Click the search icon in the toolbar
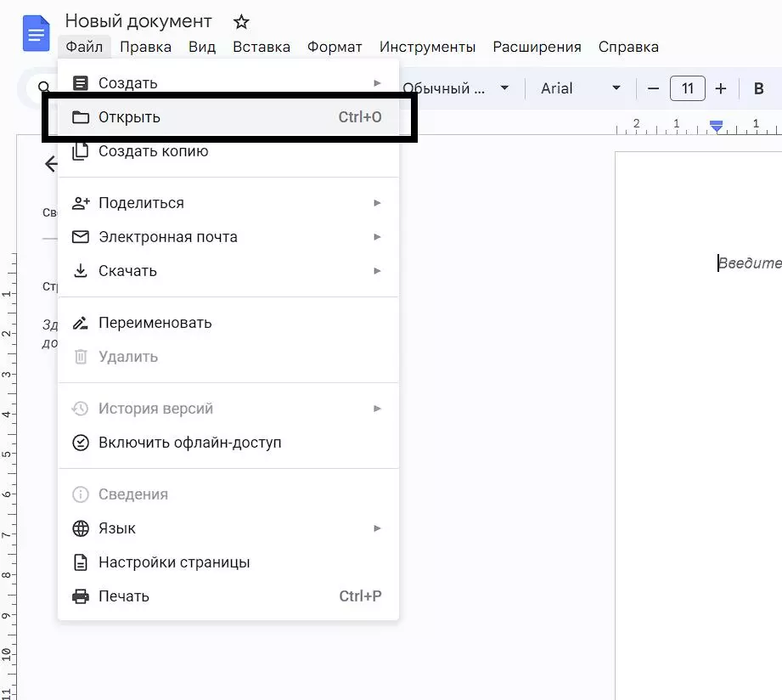The height and width of the screenshot is (700, 782). pos(42,87)
